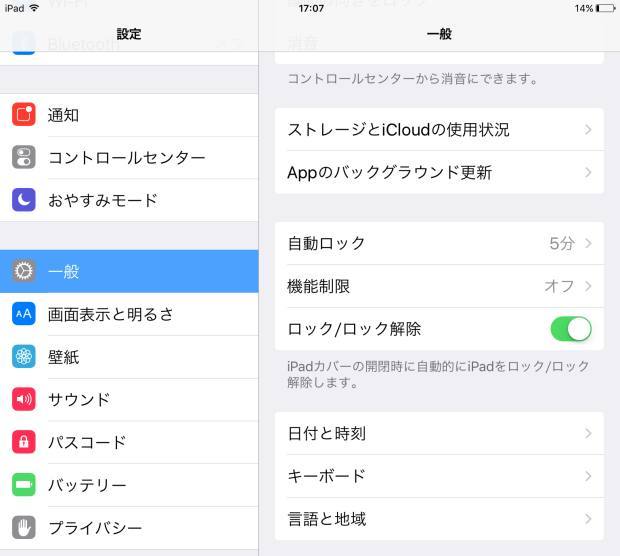The width and height of the screenshot is (620, 556).
Task: Tap the Privacy (プライバシー) hand icon
Action: point(24,528)
